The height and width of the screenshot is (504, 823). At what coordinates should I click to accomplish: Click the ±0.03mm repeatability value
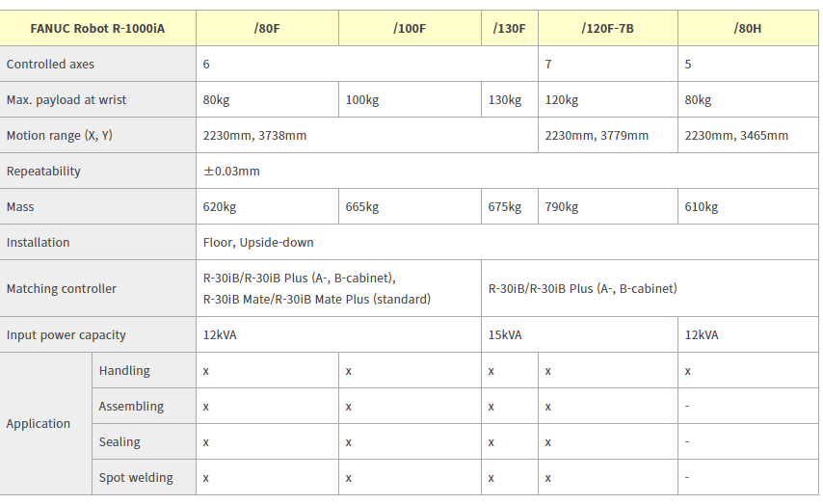[231, 172]
